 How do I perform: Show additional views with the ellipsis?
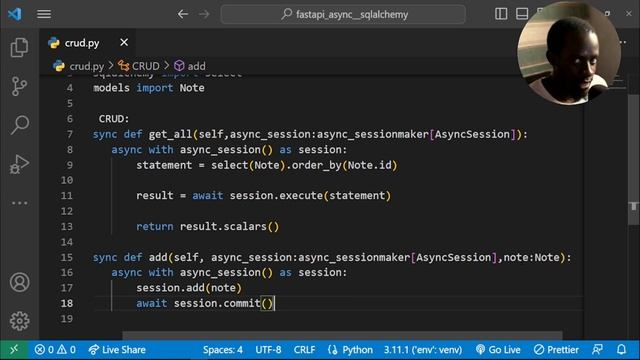tap(19, 203)
